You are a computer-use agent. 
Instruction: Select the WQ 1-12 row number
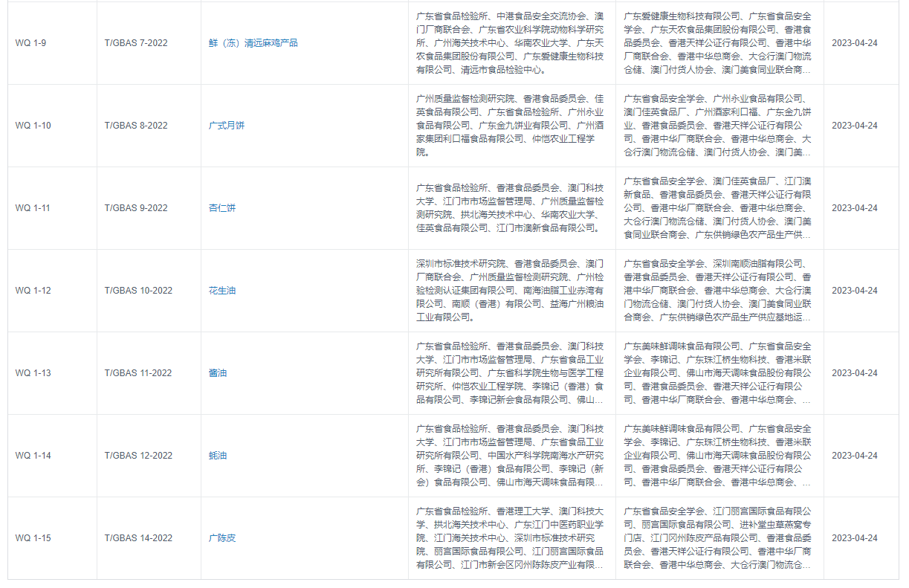click(x=33, y=291)
